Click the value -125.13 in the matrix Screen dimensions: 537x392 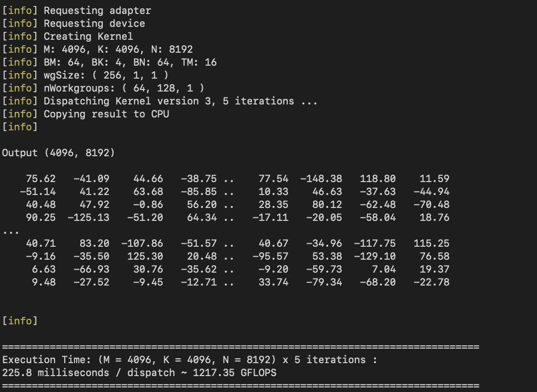point(89,217)
